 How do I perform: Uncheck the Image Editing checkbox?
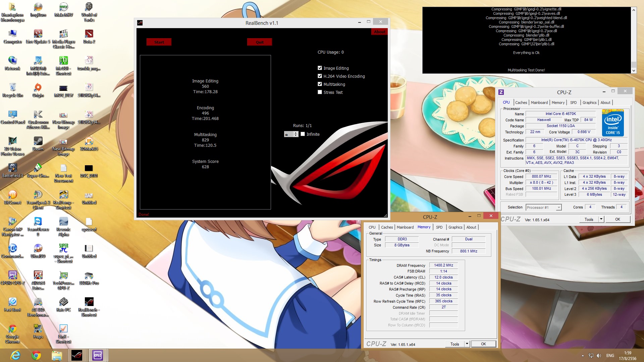[320, 68]
